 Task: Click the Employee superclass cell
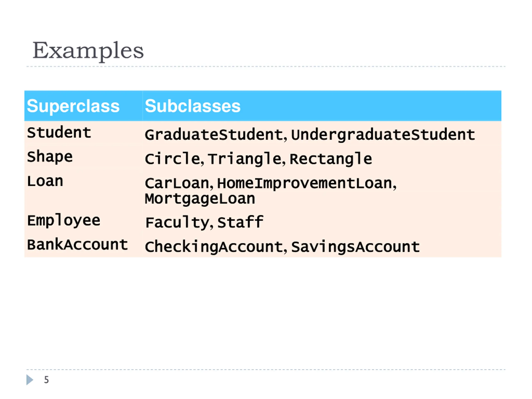(x=83, y=221)
